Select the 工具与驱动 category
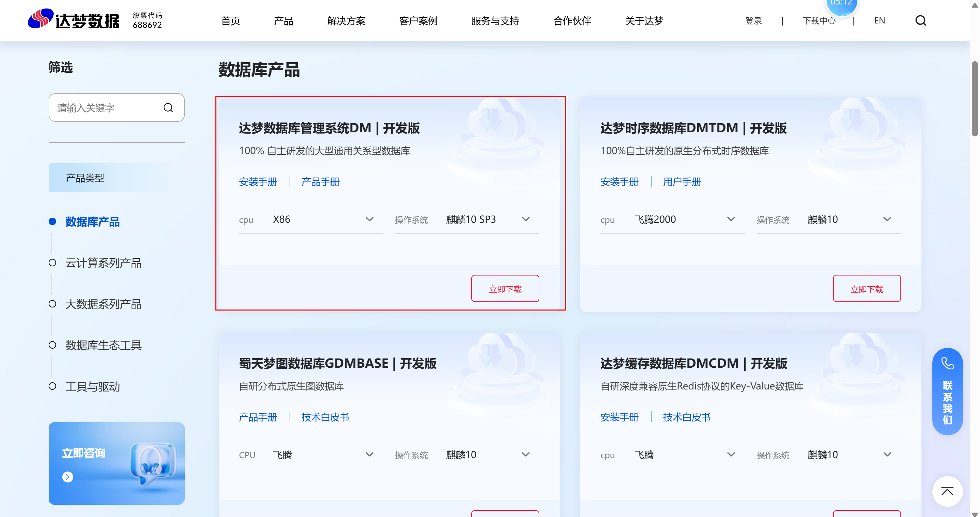This screenshot has height=517, width=980. (93, 387)
